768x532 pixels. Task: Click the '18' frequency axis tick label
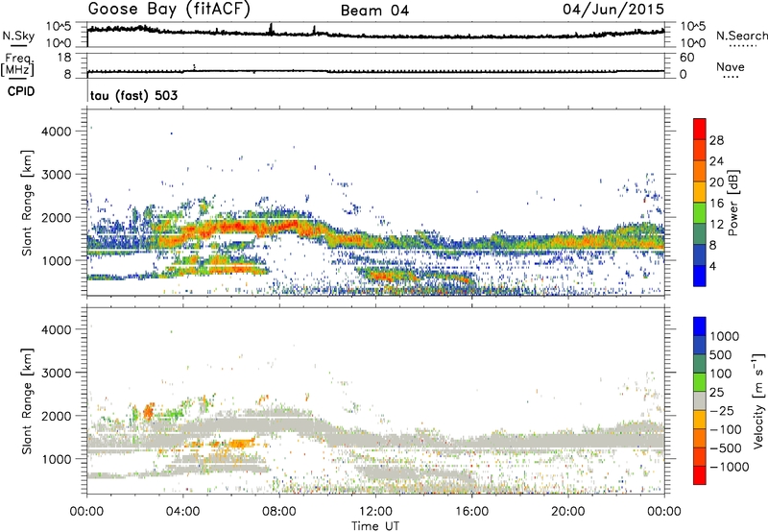64,58
